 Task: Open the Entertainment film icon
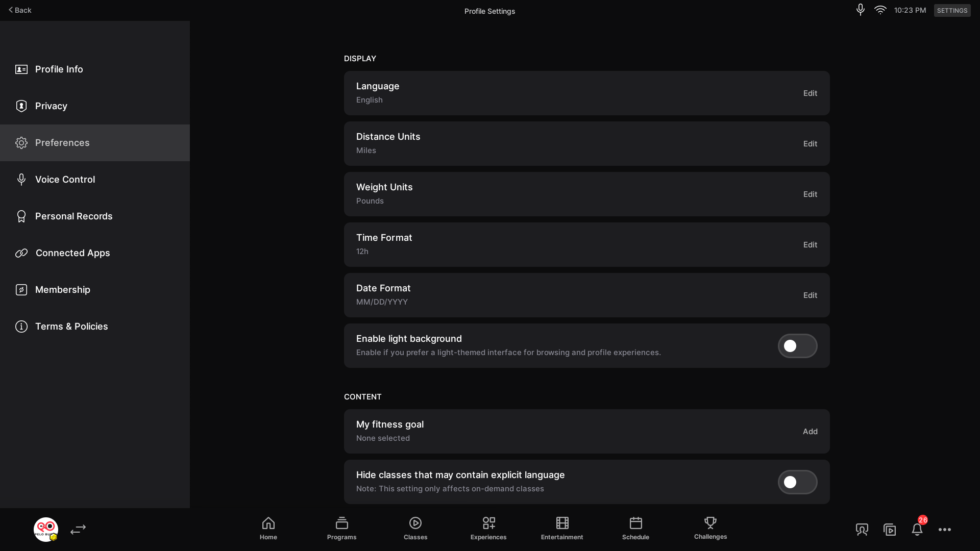pos(562,523)
